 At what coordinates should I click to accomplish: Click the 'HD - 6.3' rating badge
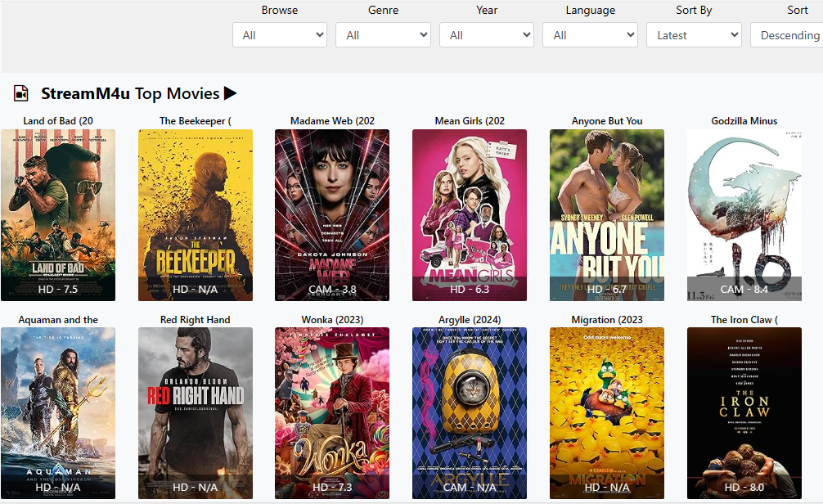pos(470,290)
